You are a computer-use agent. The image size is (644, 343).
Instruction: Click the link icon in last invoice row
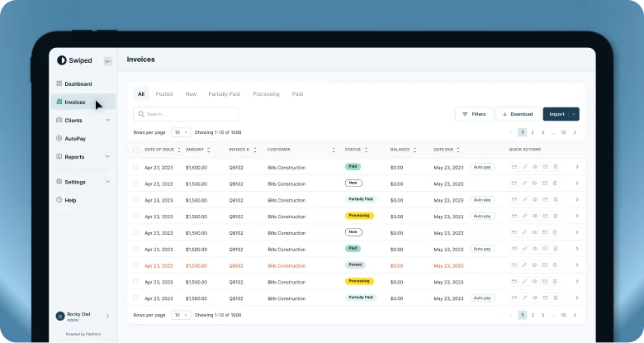pos(524,298)
